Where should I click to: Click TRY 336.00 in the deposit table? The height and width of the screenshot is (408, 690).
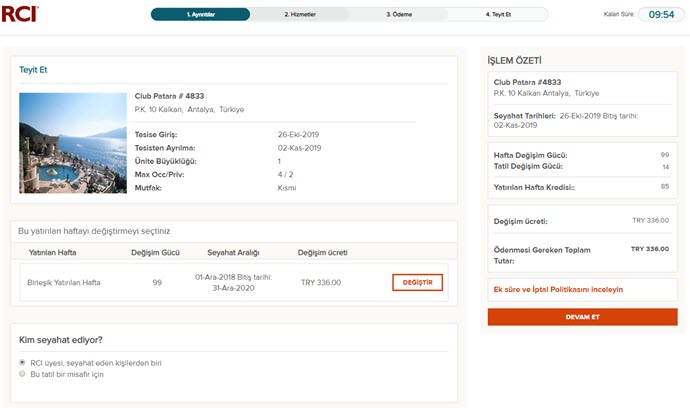tap(321, 283)
